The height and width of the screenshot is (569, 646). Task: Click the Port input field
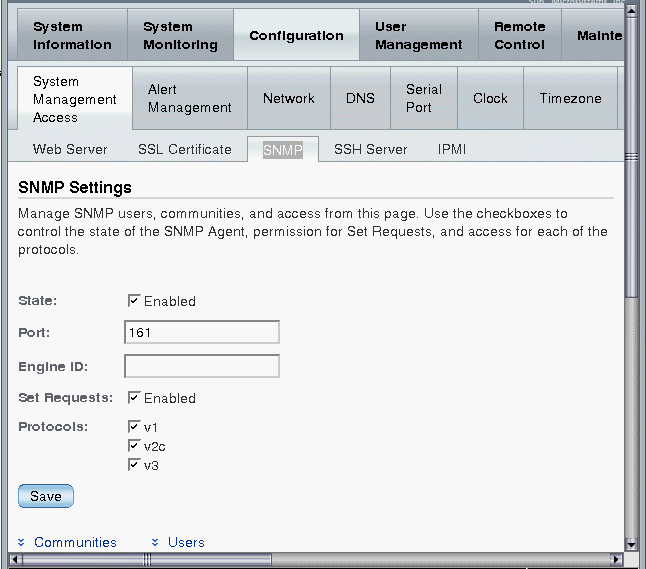pyautogui.click(x=202, y=332)
